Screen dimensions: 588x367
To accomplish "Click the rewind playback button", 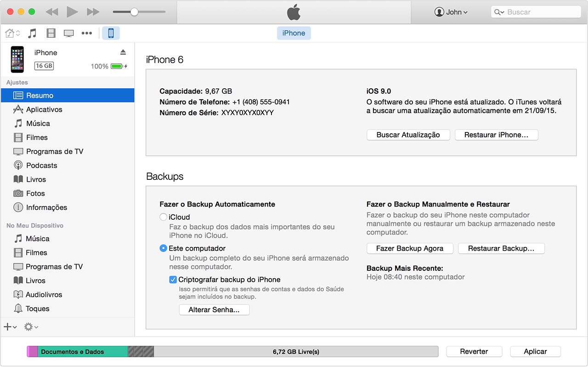I will pyautogui.click(x=52, y=12).
